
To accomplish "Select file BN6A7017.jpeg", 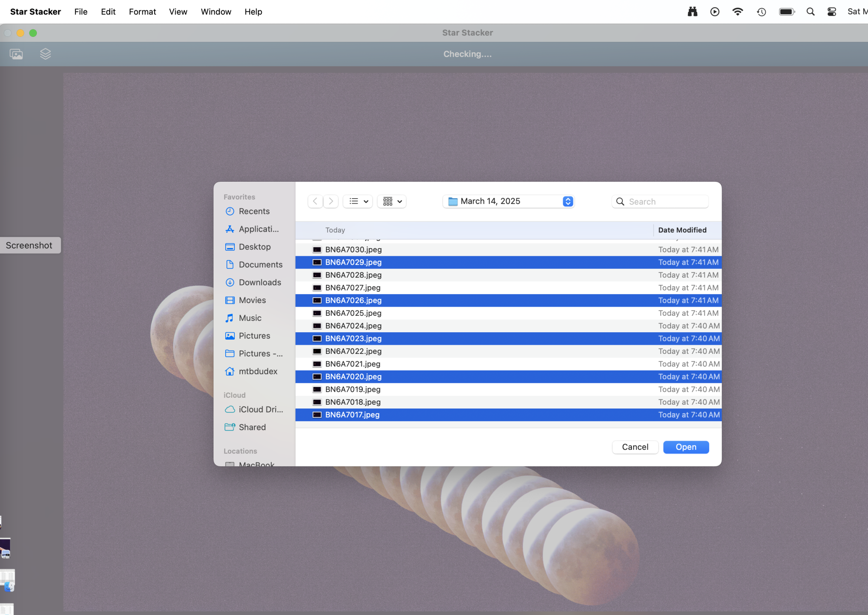I will [x=509, y=415].
